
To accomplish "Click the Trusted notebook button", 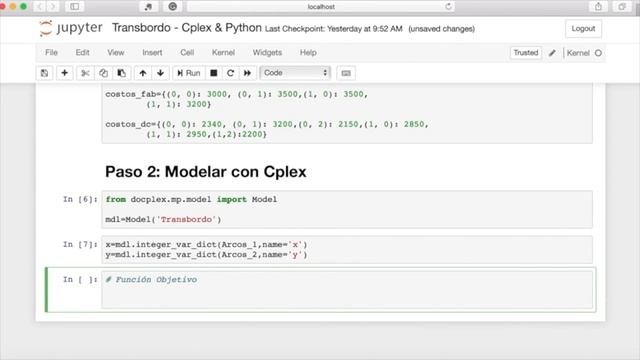I will [526, 53].
